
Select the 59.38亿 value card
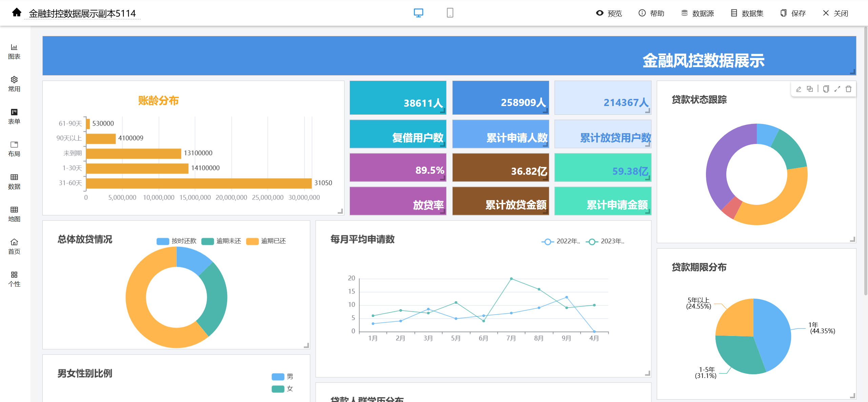[x=603, y=167]
